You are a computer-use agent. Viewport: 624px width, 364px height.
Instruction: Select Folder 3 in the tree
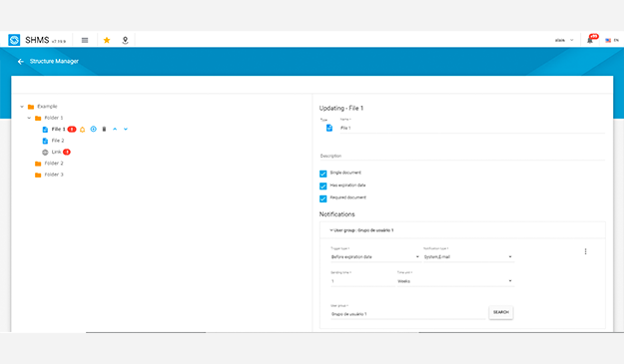(x=54, y=175)
